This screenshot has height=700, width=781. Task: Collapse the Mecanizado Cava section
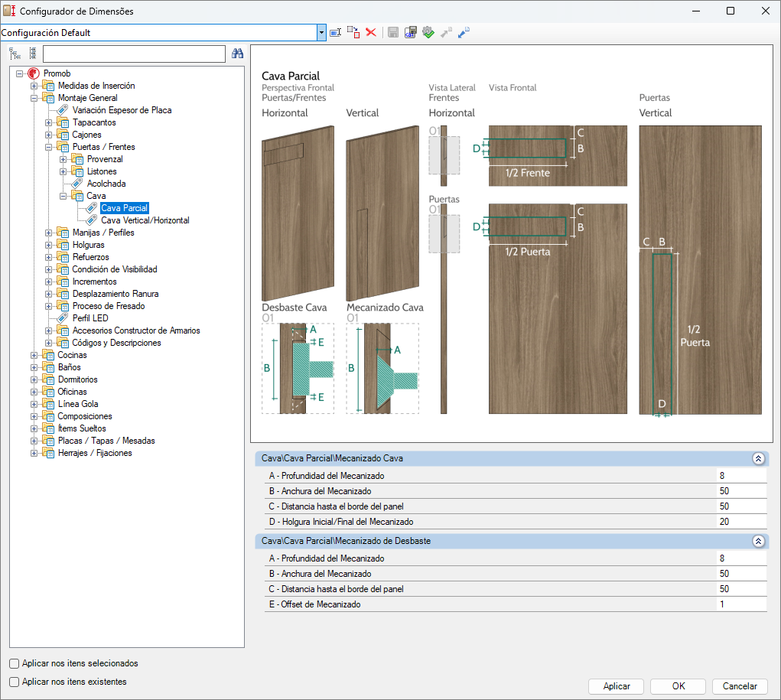pyautogui.click(x=758, y=459)
